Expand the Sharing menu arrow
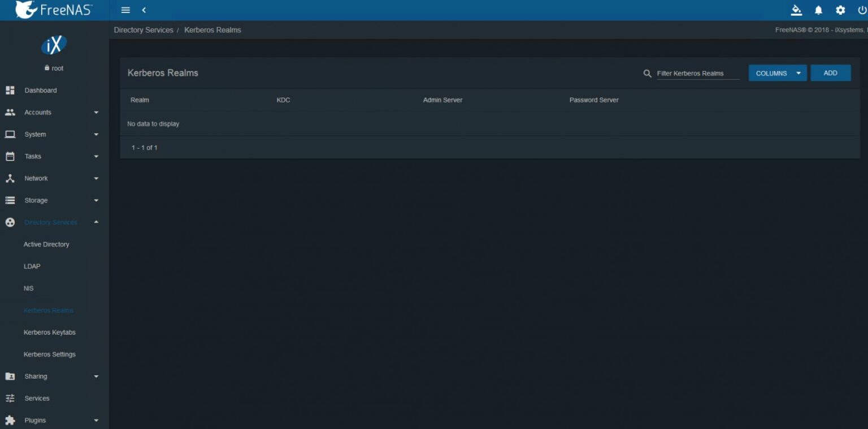This screenshot has width=868, height=429. (96, 376)
